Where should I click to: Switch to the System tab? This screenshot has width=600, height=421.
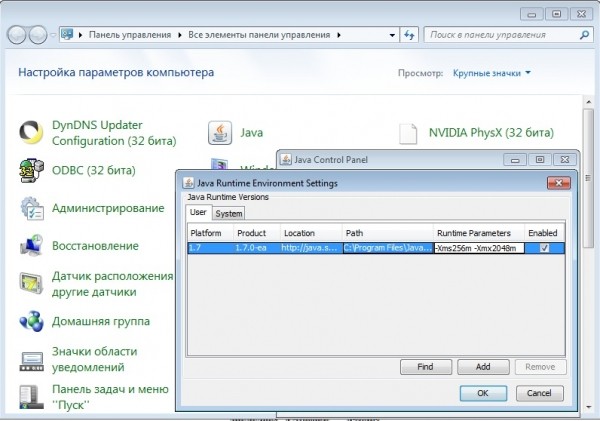point(228,214)
